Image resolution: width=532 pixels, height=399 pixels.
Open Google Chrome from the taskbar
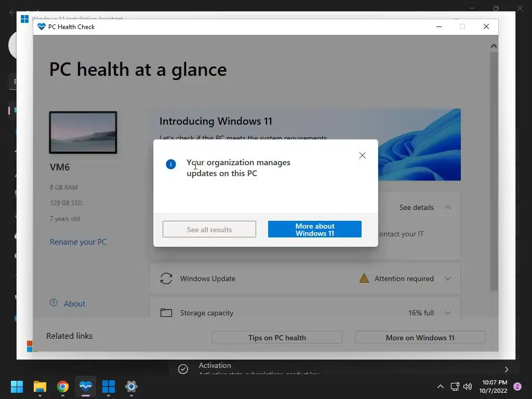(x=63, y=387)
